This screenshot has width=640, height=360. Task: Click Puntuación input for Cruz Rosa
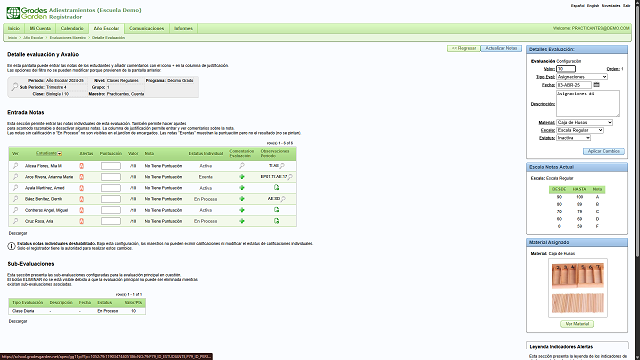111,221
